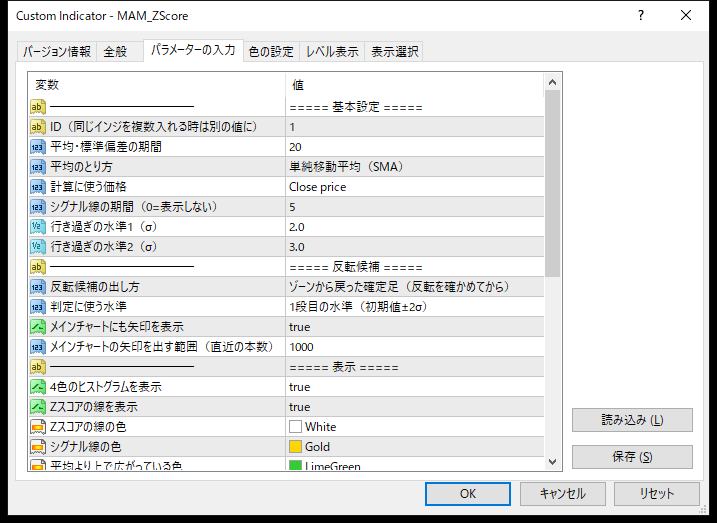Toggle the true value of 4色のヒストグラムを表示
Viewport: 717px width, 523px height.
click(x=415, y=387)
